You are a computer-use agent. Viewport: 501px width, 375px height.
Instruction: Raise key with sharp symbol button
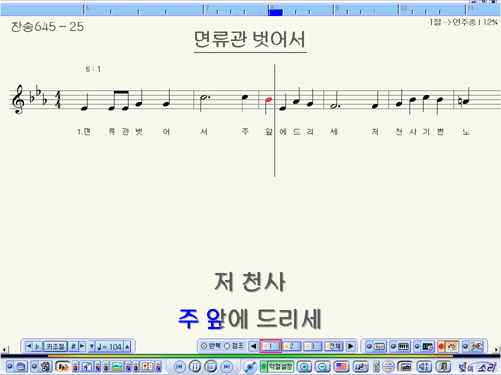(73, 347)
